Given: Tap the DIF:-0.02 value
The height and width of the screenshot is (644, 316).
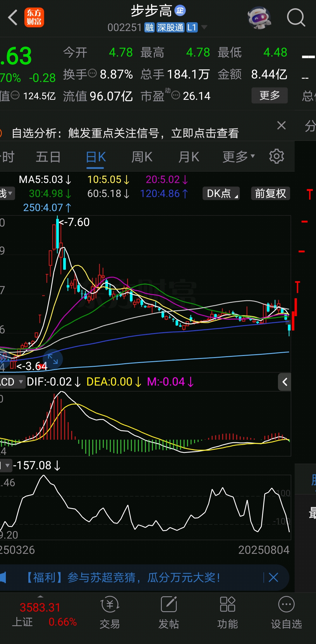Looking at the screenshot, I should (x=54, y=382).
